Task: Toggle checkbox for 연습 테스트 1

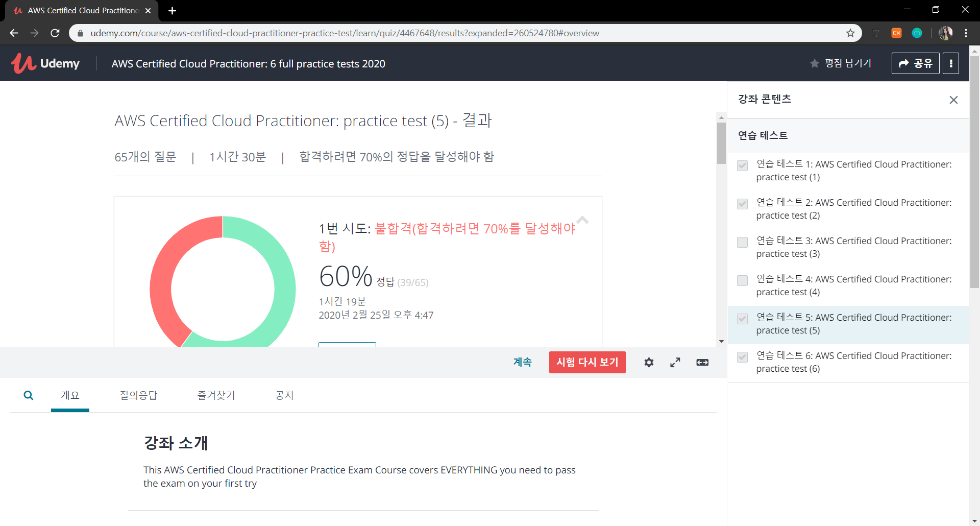Action: coord(743,165)
